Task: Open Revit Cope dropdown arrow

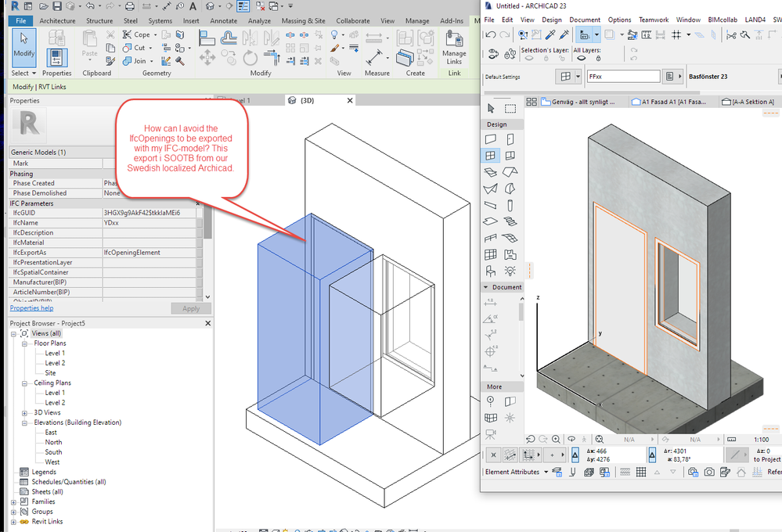Action: [155, 34]
